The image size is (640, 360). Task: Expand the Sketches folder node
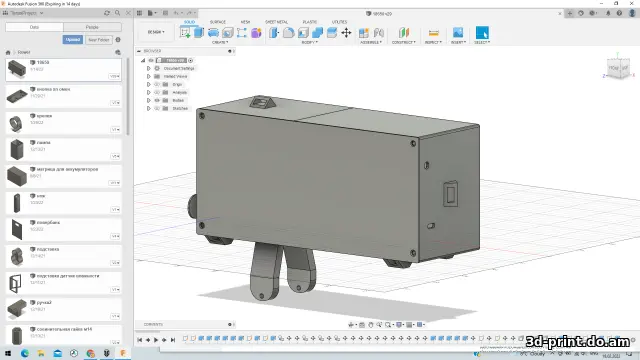coord(149,109)
